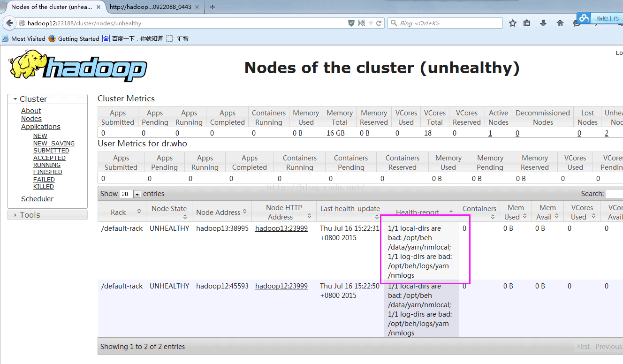The height and width of the screenshot is (364, 623).
Task: Sort by Mem Used column arrows
Action: (525, 216)
